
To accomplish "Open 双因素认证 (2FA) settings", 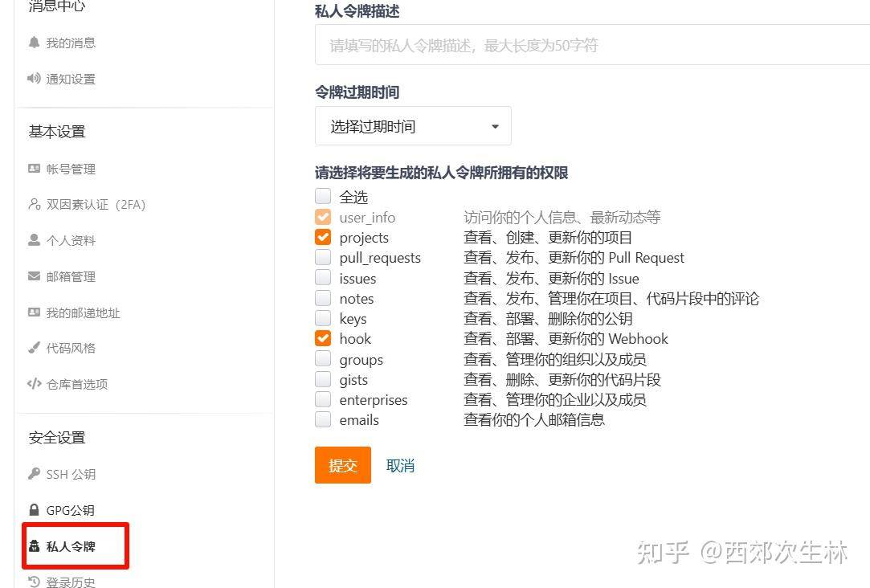I will pyautogui.click(x=96, y=205).
